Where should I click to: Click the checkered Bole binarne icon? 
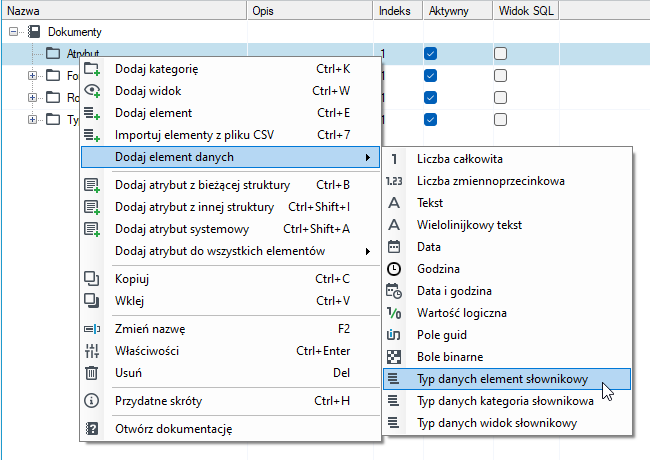(x=394, y=357)
